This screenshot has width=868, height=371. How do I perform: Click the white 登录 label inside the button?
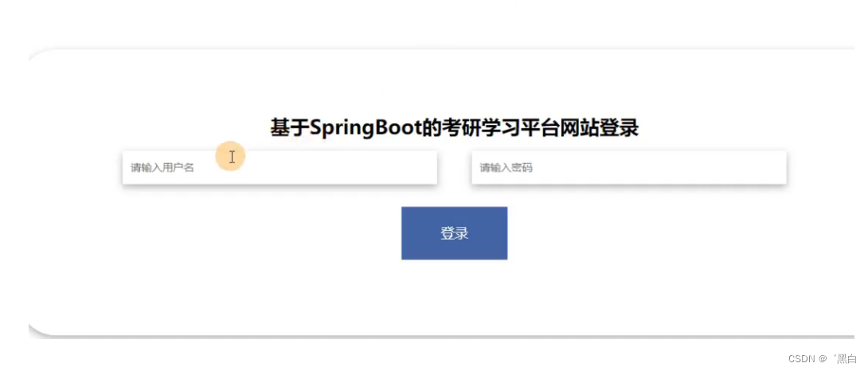pyautogui.click(x=454, y=234)
